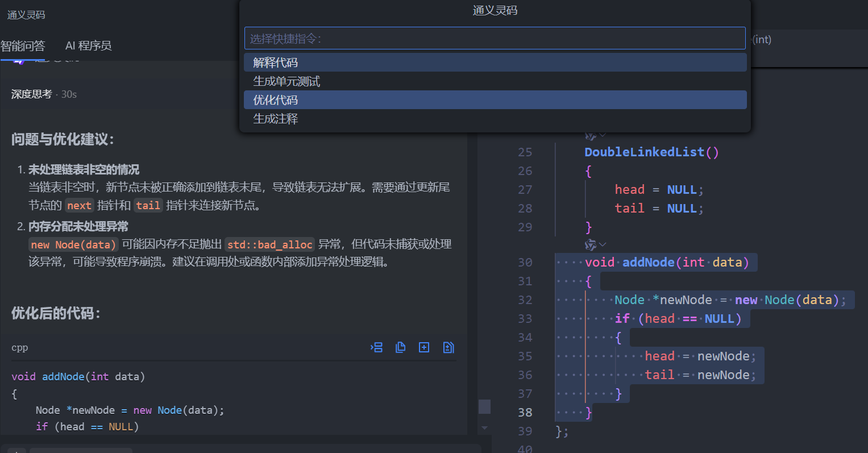Click the 问题与优化建议 heading
This screenshot has height=453, width=868.
click(x=63, y=139)
